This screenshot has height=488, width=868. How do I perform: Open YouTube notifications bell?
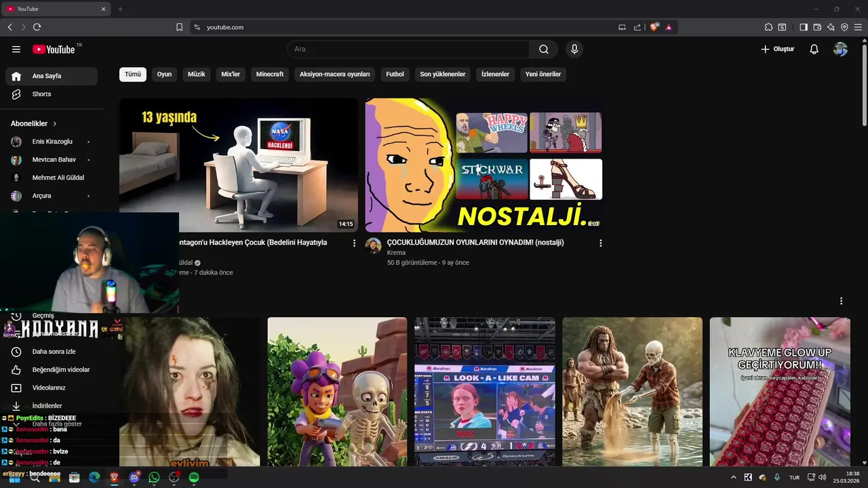(x=814, y=49)
